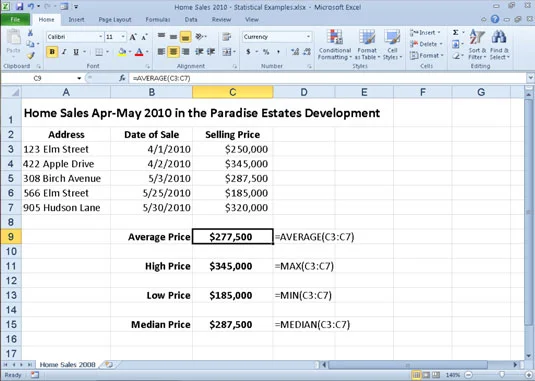Click the Decrease Decimal icon
The width and height of the screenshot is (535, 381).
[307, 52]
